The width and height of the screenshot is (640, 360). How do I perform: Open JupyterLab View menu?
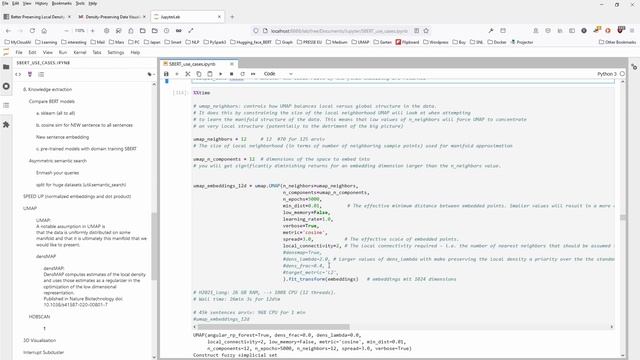pyautogui.click(x=48, y=52)
